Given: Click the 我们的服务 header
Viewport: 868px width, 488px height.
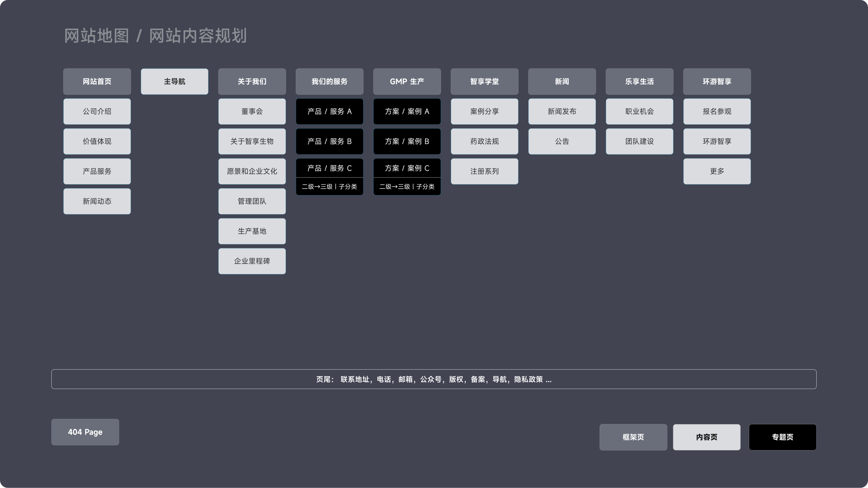Looking at the screenshot, I should (329, 82).
